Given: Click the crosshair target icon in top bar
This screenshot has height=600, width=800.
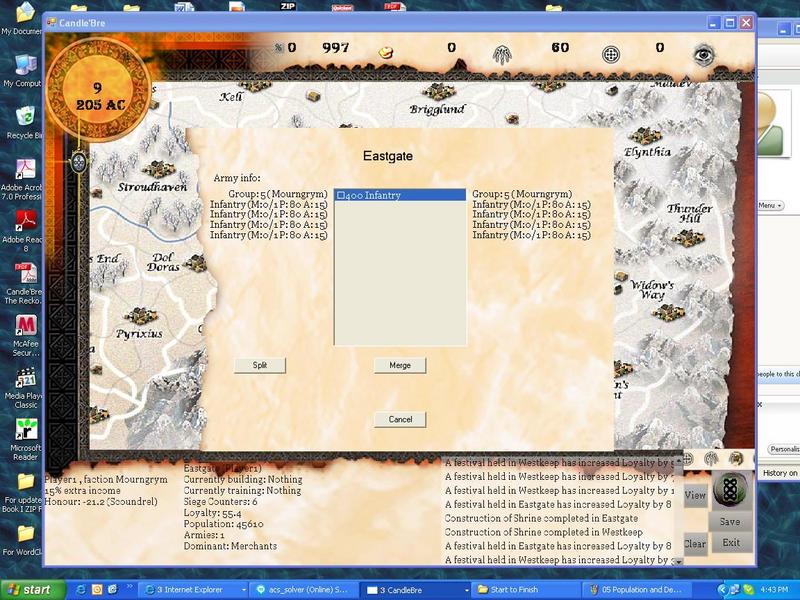Looking at the screenshot, I should click(x=611, y=54).
